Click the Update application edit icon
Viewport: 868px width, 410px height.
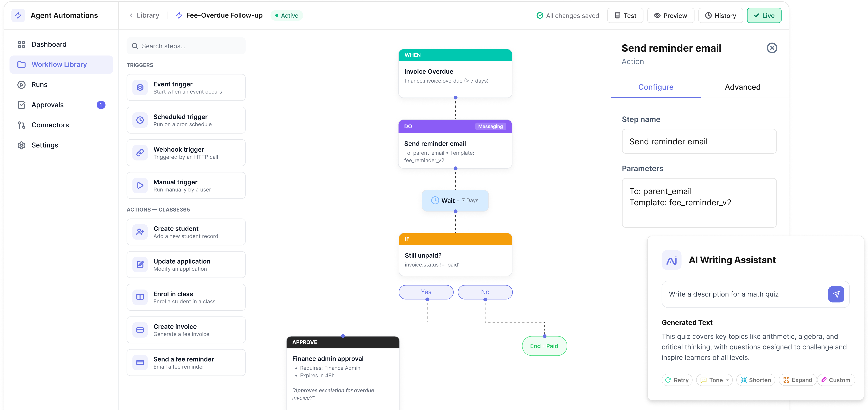click(x=140, y=265)
